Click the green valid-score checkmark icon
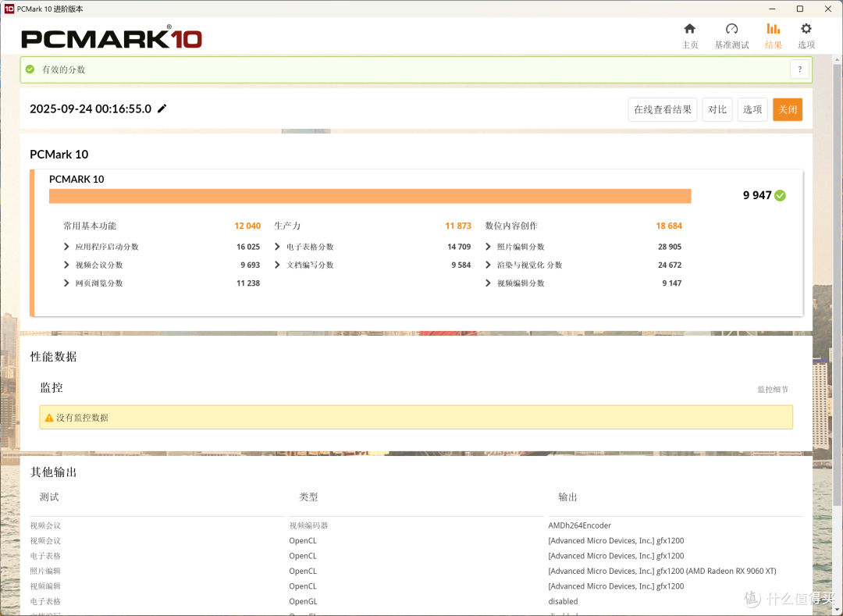The width and height of the screenshot is (843, 616). click(x=30, y=69)
